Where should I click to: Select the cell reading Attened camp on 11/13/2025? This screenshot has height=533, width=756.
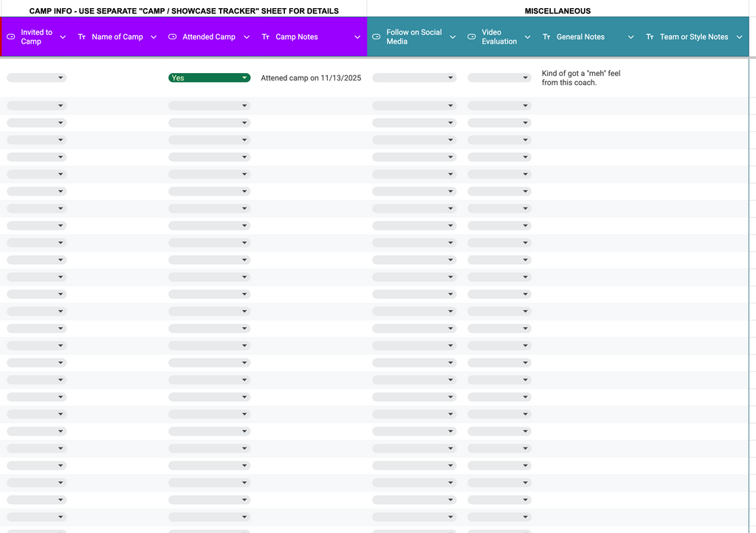[311, 78]
